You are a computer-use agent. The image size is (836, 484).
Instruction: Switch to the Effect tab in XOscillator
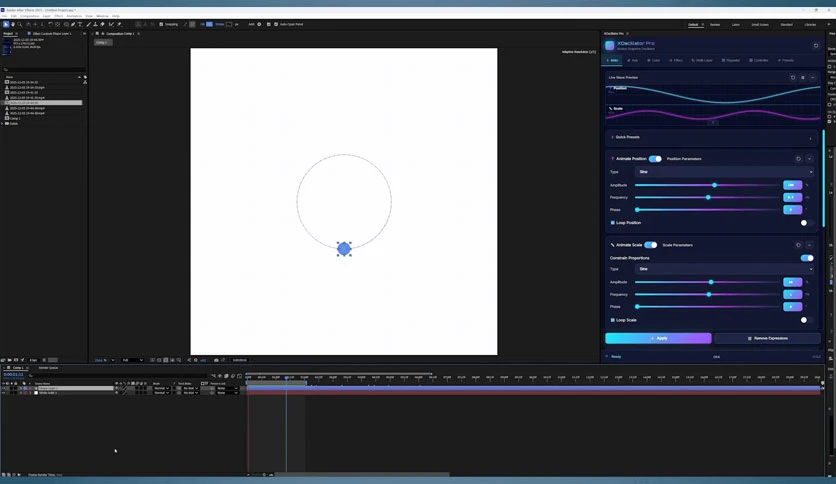[x=676, y=60]
